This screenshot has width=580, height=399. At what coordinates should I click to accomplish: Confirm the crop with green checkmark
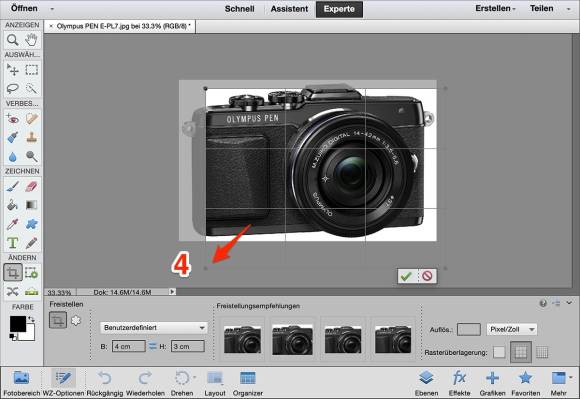[407, 276]
